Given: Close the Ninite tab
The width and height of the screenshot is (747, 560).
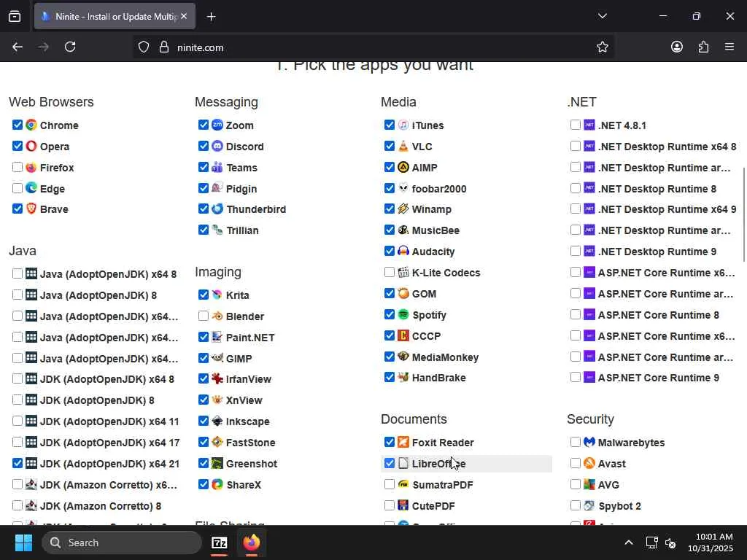Looking at the screenshot, I should pyautogui.click(x=184, y=16).
